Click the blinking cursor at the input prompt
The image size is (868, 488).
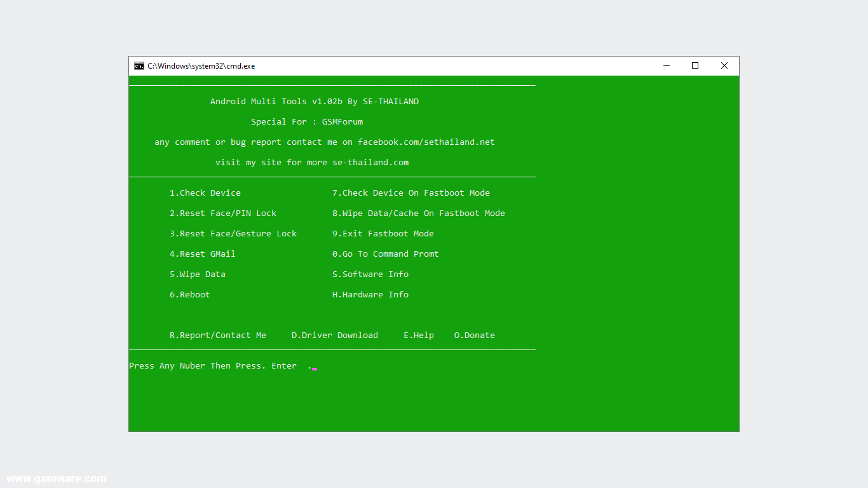tap(315, 369)
